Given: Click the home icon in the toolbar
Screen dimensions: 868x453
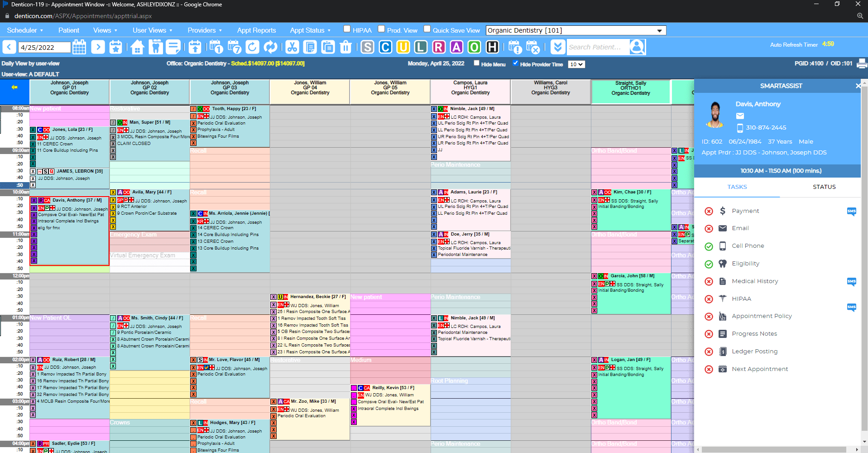Looking at the screenshot, I should coord(138,47).
